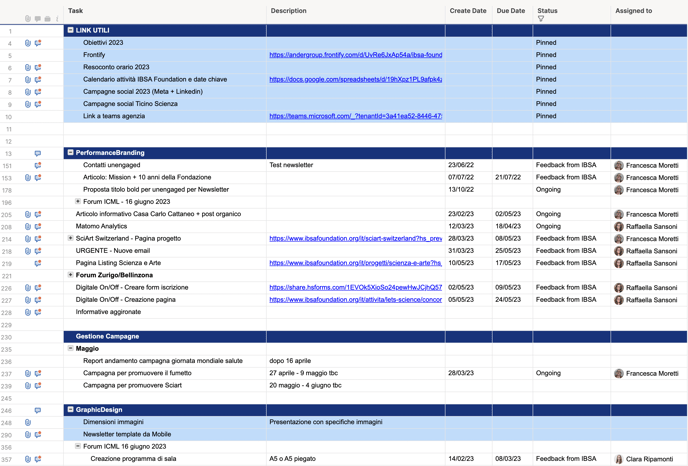Open comments for Newsletter template da Mobile row
This screenshot has height=466, width=688.
pos(38,435)
